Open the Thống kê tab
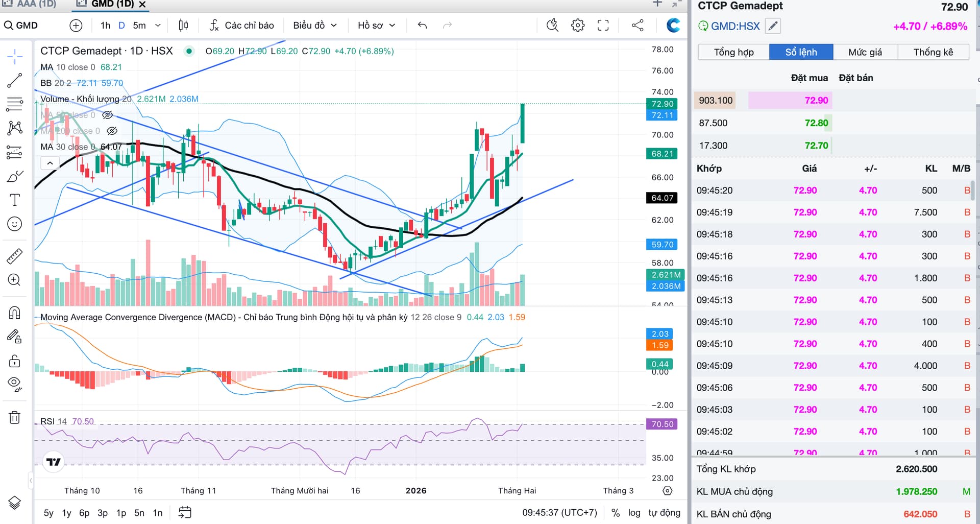The width and height of the screenshot is (980, 524). 933,52
